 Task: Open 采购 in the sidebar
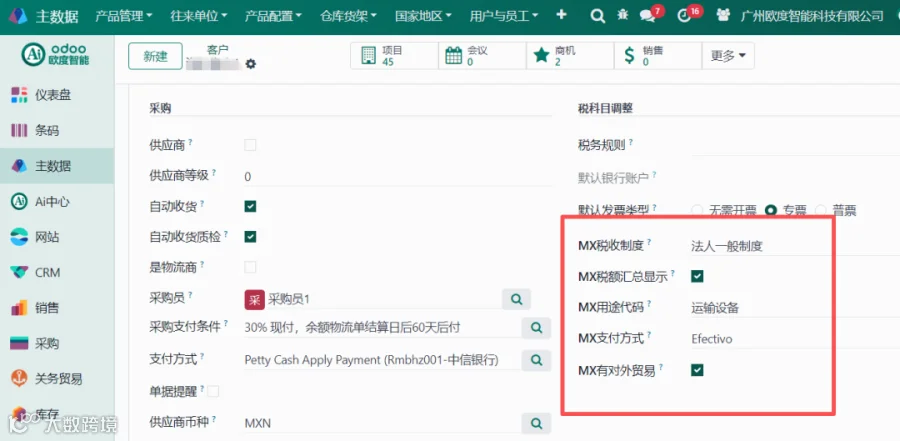pos(57,344)
